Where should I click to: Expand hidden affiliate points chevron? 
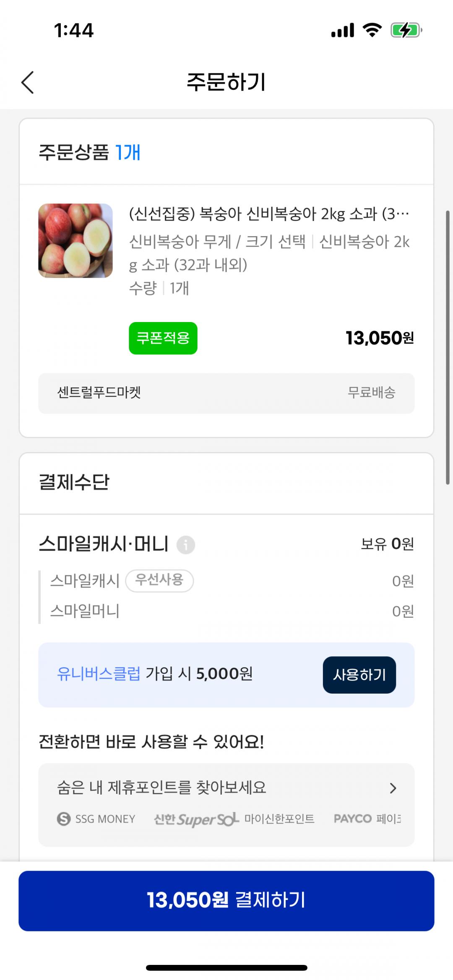point(393,788)
